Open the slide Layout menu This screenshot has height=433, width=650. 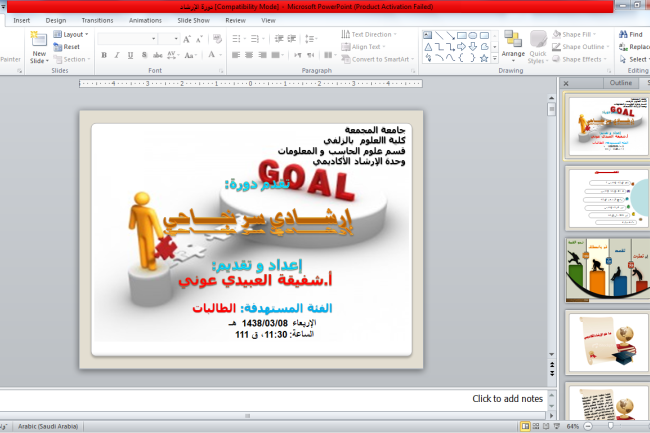point(71,34)
